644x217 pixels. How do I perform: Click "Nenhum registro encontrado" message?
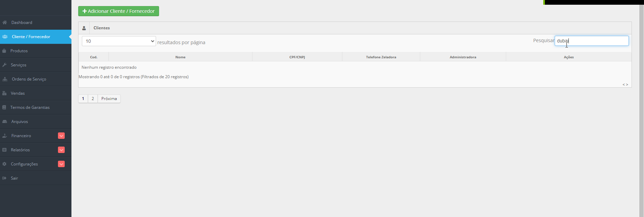pyautogui.click(x=109, y=67)
